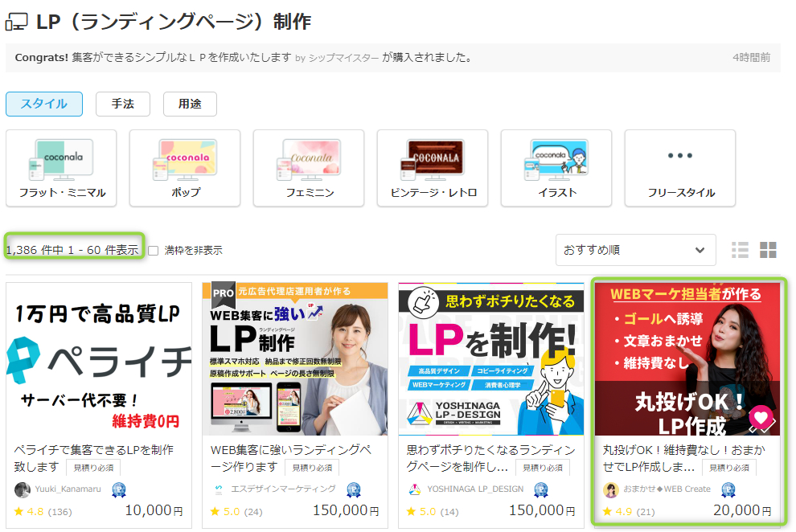Select the フリースタイル style card
The width and height of the screenshot is (796, 532).
(680, 169)
